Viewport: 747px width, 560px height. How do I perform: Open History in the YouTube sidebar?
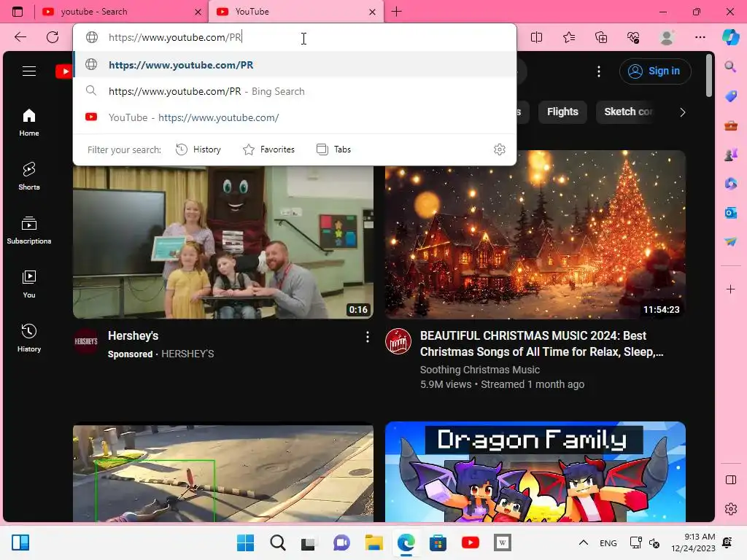[29, 338]
